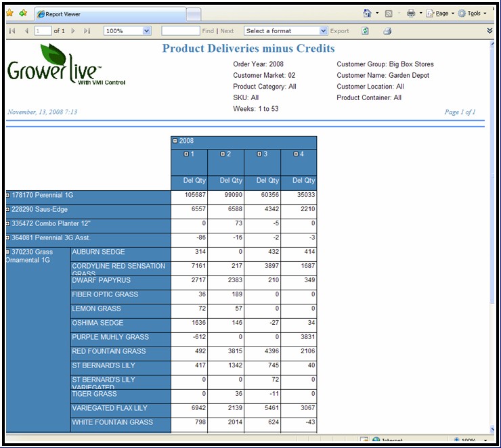Print report with the report toolbar printer
This screenshot has width=501, height=448.
point(387,30)
